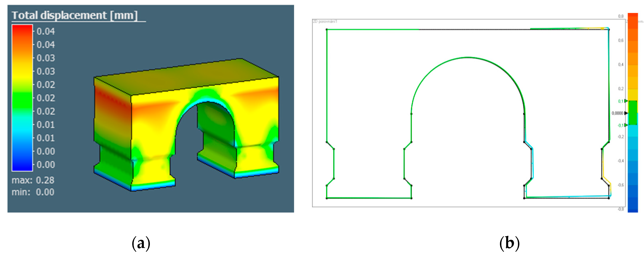
Task: Click the min: 0.00 value label
Action: [33, 192]
